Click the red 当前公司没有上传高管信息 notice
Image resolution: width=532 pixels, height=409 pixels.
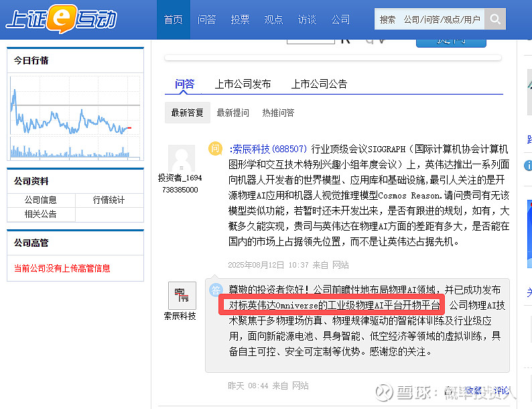coord(62,268)
